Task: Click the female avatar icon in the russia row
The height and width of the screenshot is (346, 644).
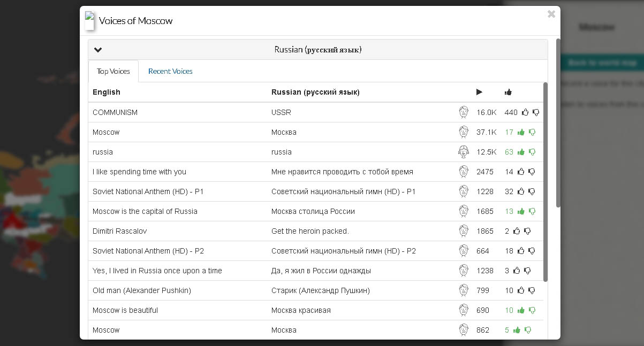Action: (x=464, y=152)
